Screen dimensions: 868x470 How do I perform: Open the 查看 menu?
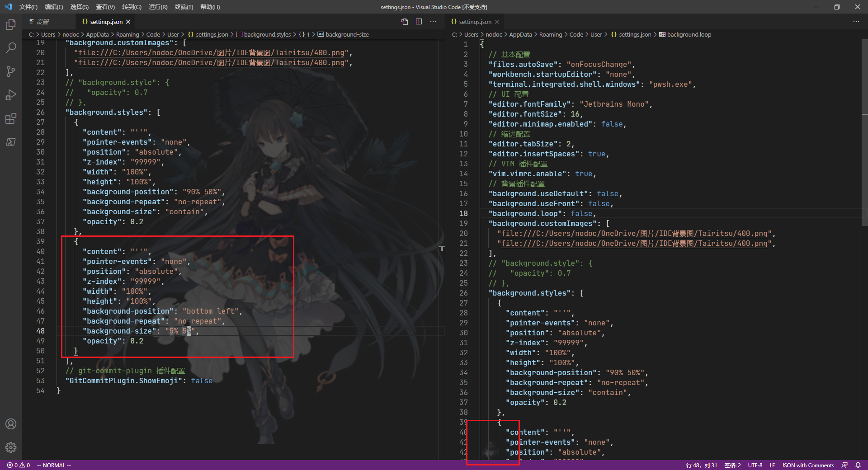(x=105, y=7)
